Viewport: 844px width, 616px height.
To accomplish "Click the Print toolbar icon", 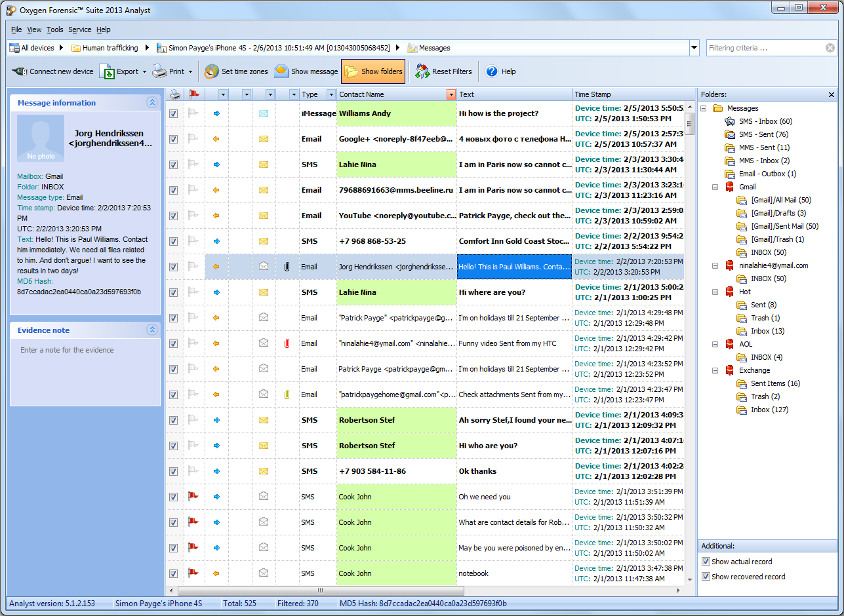I will tap(159, 71).
